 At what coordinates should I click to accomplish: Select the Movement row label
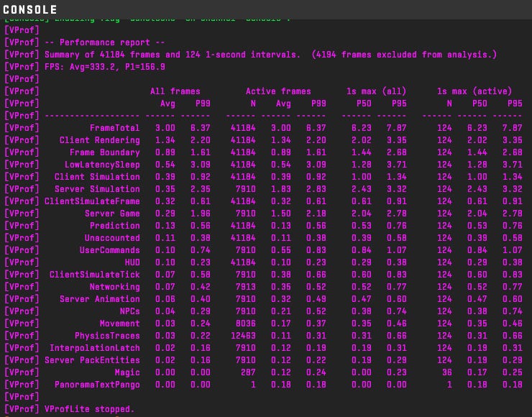[120, 324]
